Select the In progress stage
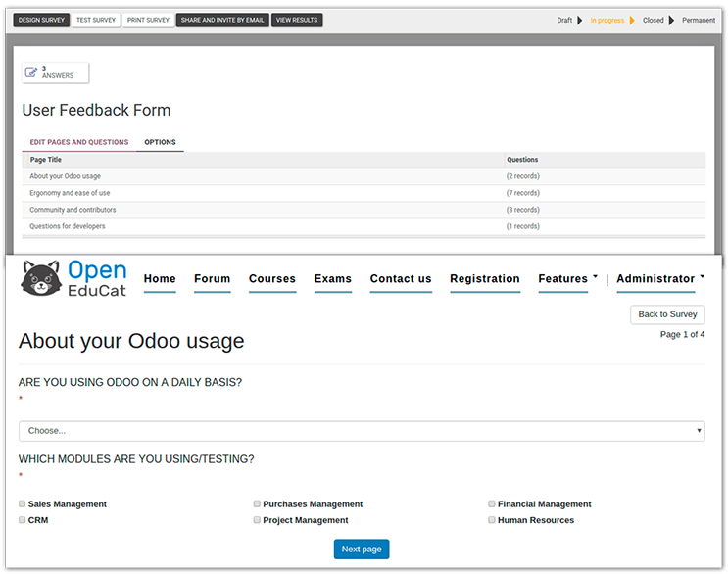 [x=607, y=20]
